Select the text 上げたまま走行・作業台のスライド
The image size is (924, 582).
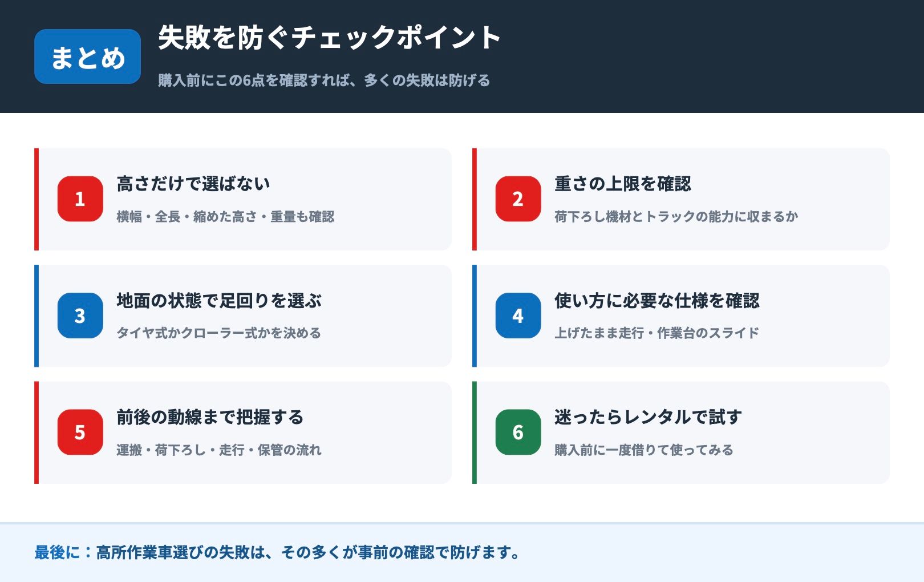[657, 333]
